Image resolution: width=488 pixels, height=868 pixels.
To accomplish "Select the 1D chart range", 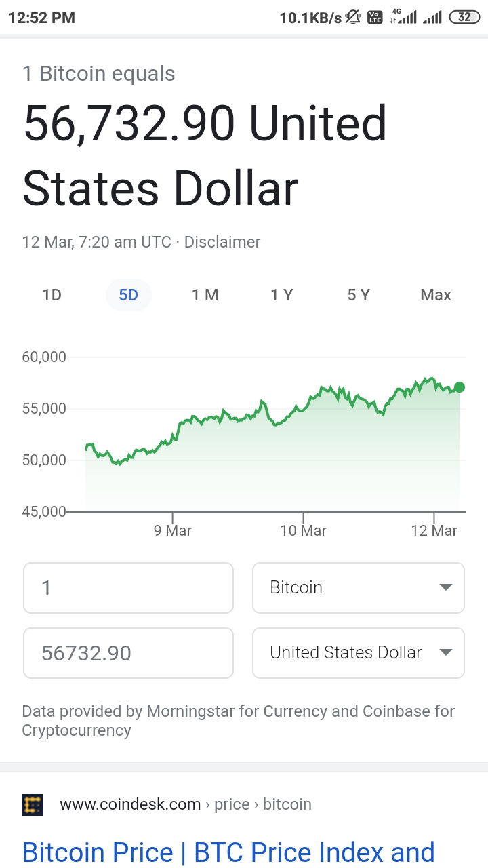I will 52,295.
